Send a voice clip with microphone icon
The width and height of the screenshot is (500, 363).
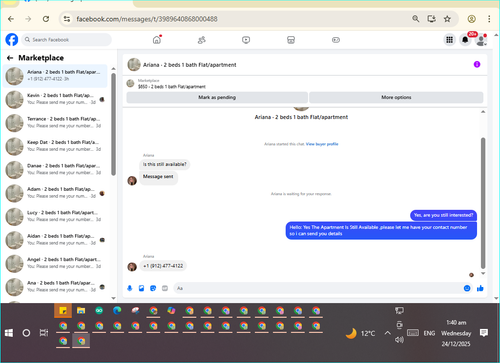click(130, 288)
